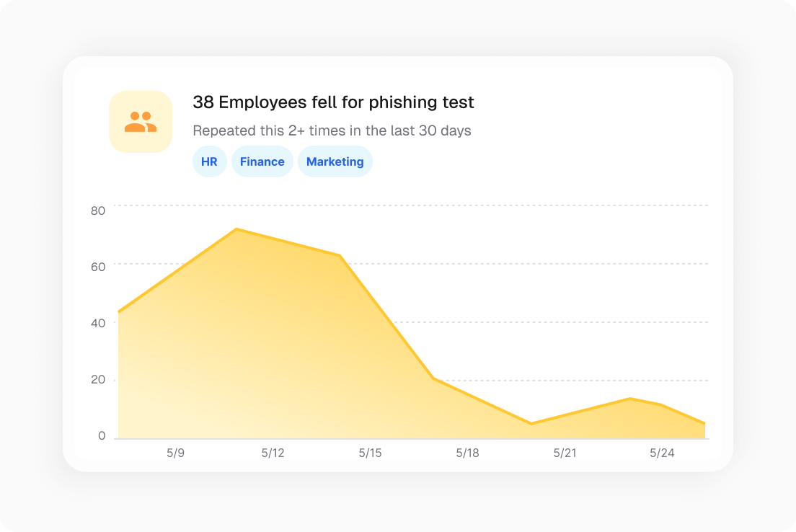Click the 5/9 date axis label
This screenshot has height=532, width=796.
tap(176, 453)
